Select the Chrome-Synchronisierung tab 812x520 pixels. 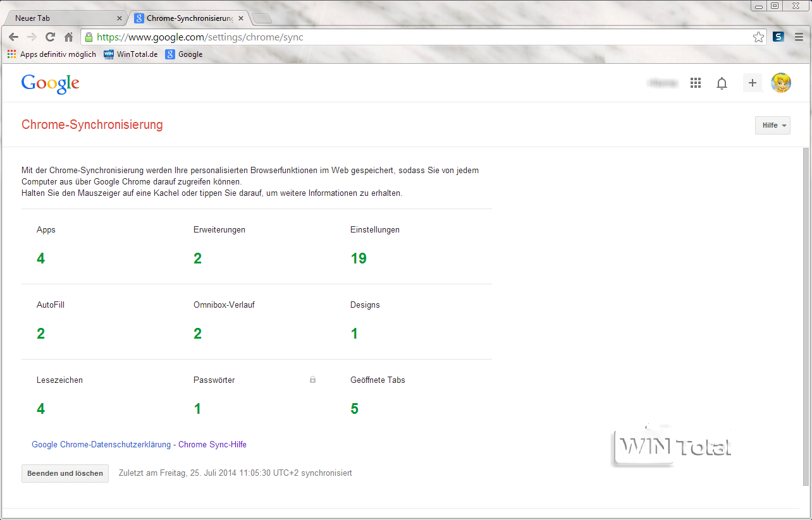pyautogui.click(x=188, y=18)
